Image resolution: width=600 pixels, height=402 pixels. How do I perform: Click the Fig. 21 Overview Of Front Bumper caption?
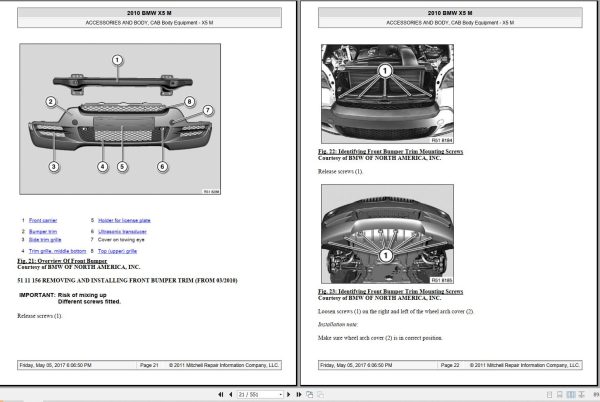coord(62,261)
